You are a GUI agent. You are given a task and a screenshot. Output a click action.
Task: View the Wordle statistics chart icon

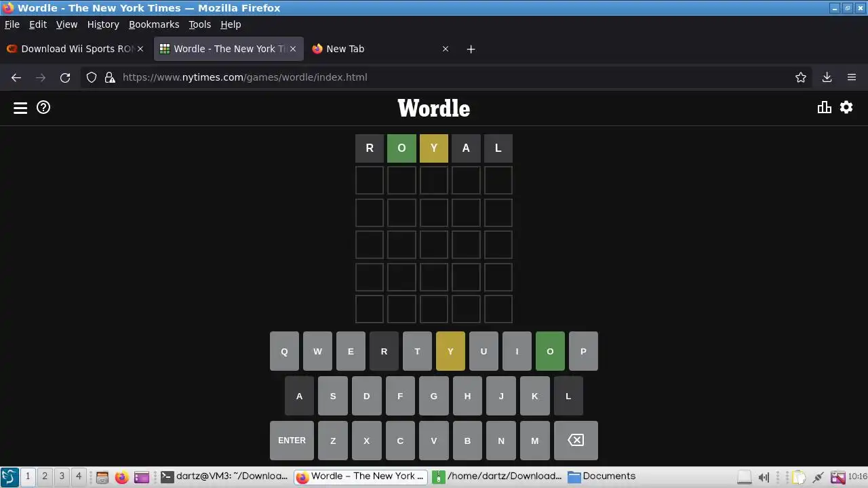825,107
